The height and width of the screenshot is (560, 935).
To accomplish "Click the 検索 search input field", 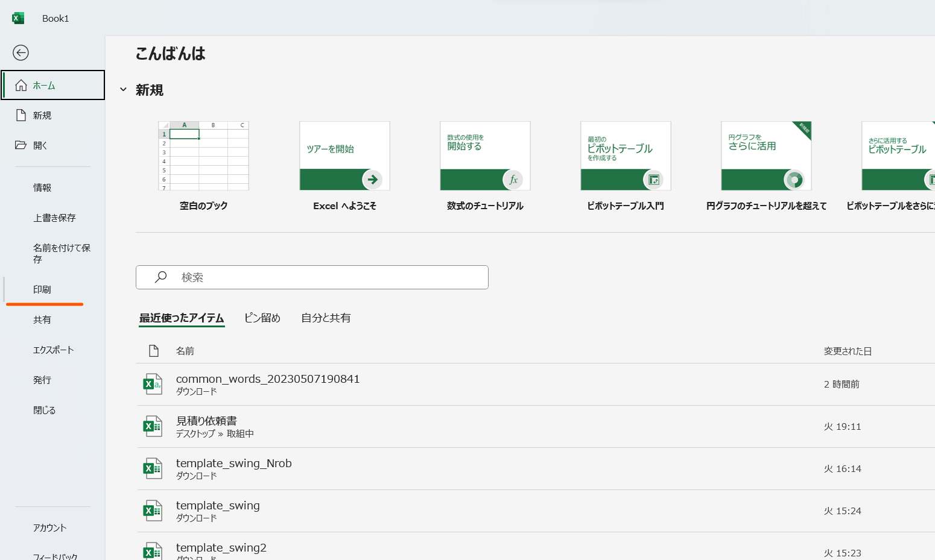I will [326, 277].
